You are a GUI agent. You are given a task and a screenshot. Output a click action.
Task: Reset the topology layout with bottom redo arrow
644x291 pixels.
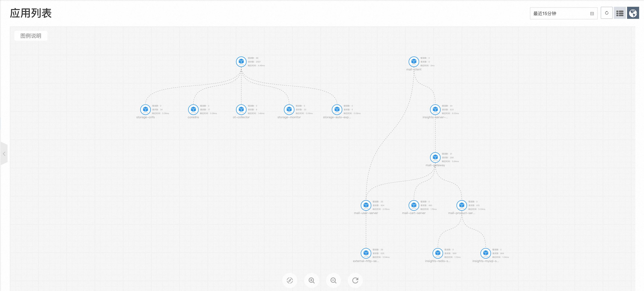pyautogui.click(x=355, y=280)
